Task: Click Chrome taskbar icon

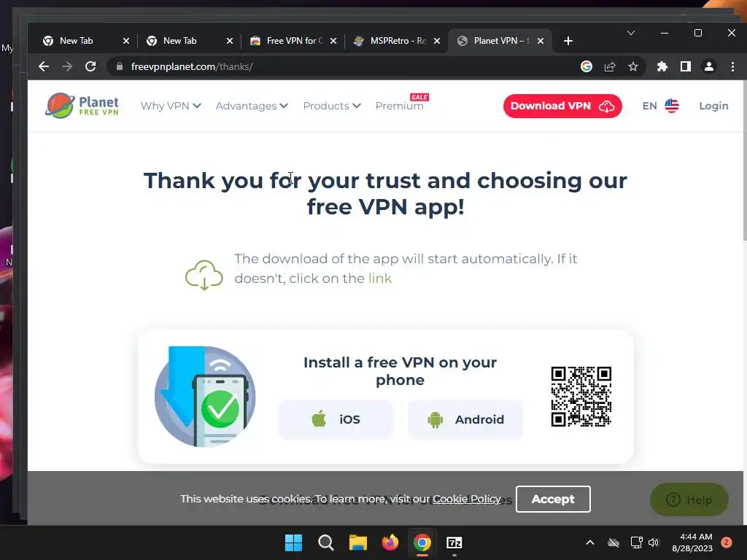Action: pos(422,542)
